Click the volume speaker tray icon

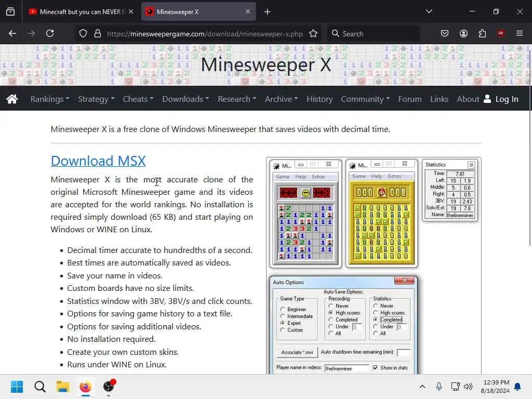tap(468, 387)
